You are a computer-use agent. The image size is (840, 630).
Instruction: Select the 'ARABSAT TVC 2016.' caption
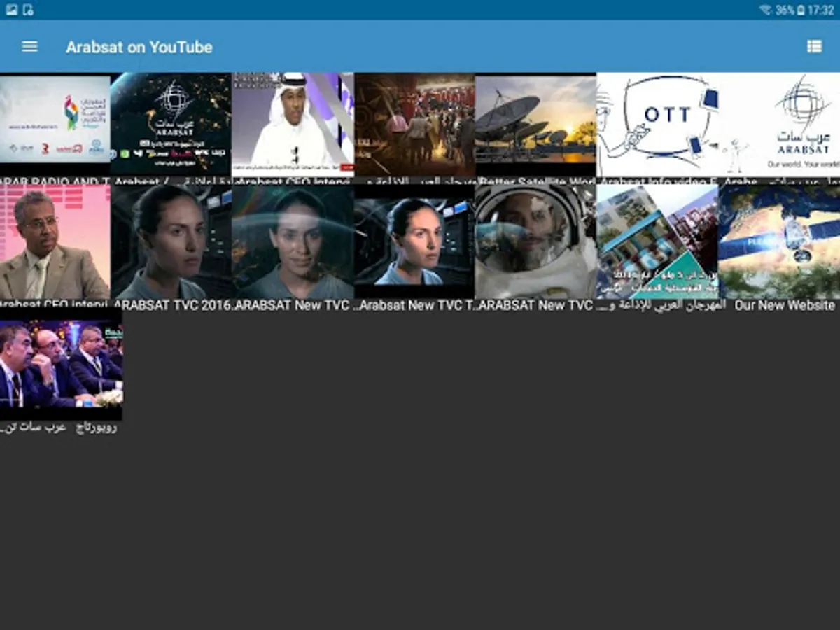click(172, 306)
